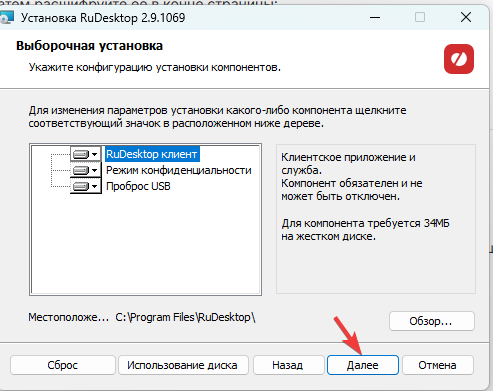Click the text 'Для компонента требуется 34МБ'
493x391 pixels.
pyautogui.click(x=365, y=223)
